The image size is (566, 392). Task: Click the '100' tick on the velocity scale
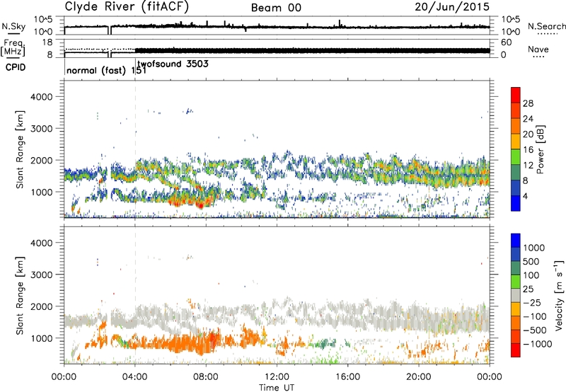coord(531,275)
